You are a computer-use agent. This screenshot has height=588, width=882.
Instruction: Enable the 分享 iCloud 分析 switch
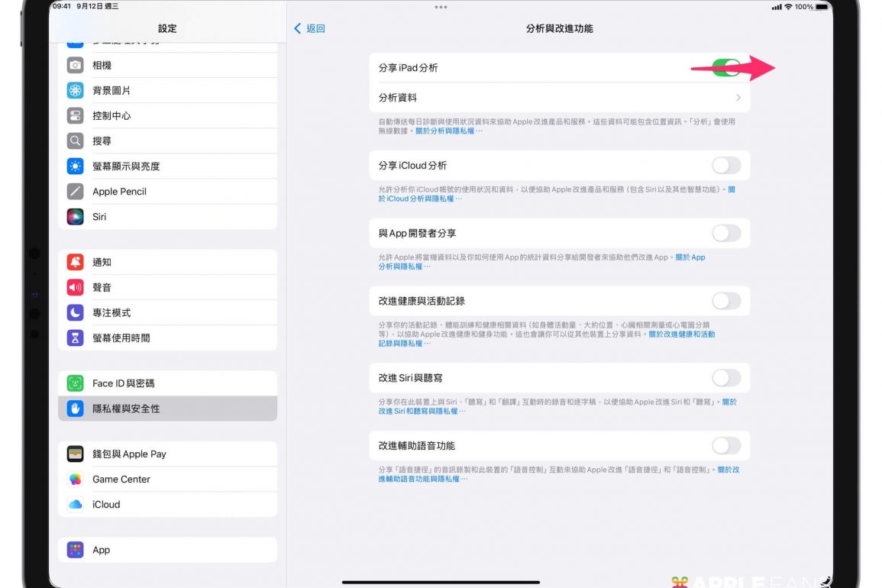pyautogui.click(x=725, y=165)
